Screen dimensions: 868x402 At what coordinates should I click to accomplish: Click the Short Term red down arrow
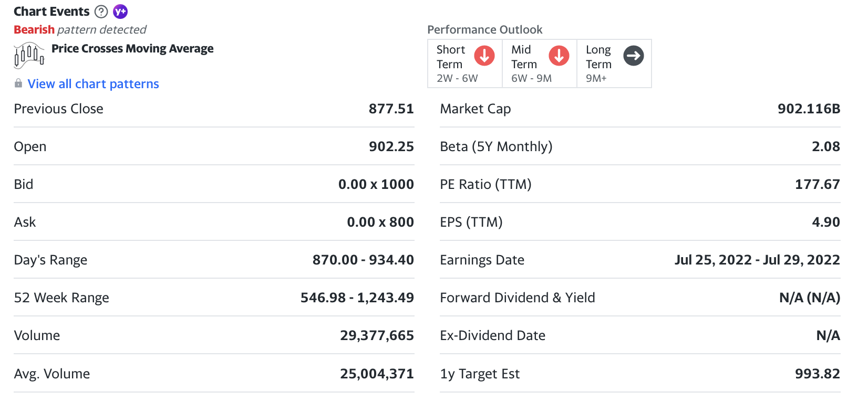click(484, 56)
